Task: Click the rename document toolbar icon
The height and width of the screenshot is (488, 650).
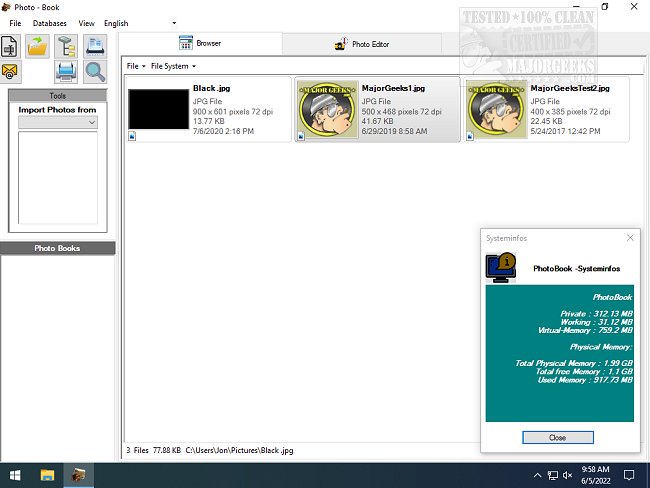Action: (10, 46)
